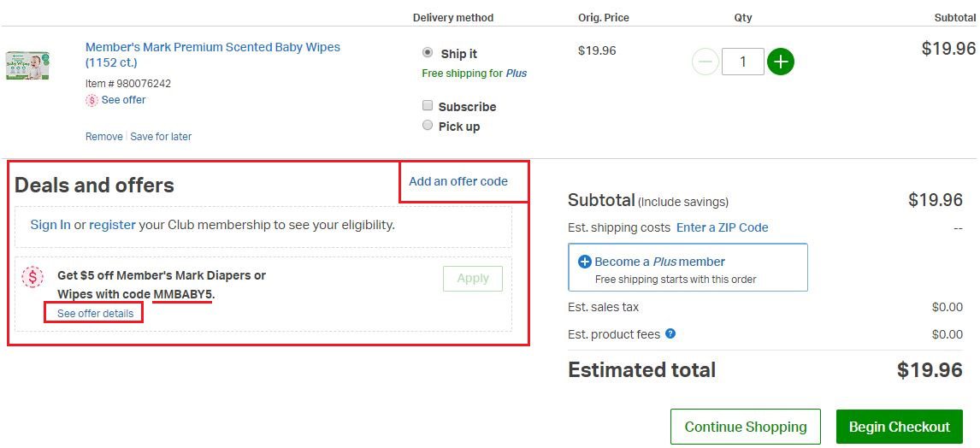980x448 pixels.
Task: Click the Begin Checkout button
Action: pyautogui.click(x=899, y=427)
